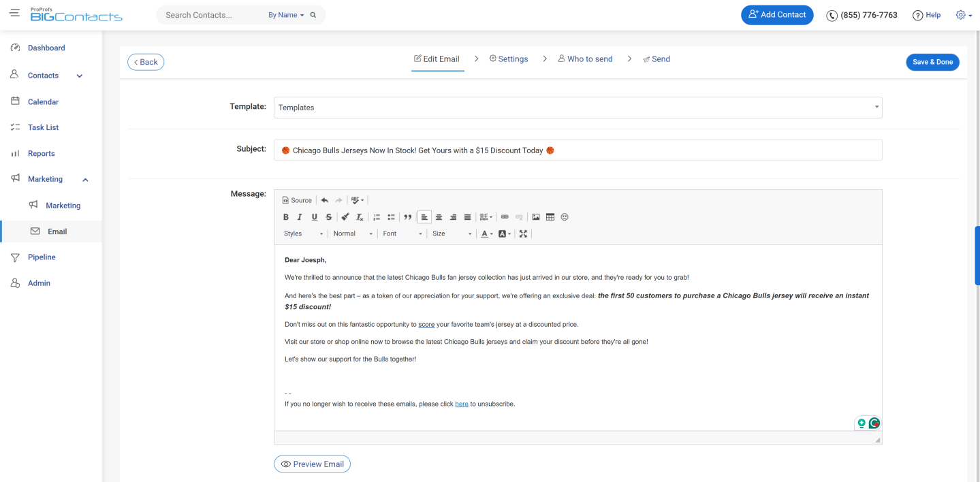Image resolution: width=980 pixels, height=482 pixels.
Task: Open the By Name search filter
Action: tap(286, 15)
